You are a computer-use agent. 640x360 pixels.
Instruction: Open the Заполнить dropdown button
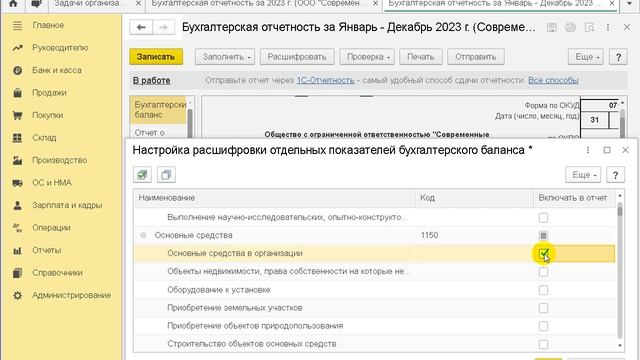click(x=225, y=57)
